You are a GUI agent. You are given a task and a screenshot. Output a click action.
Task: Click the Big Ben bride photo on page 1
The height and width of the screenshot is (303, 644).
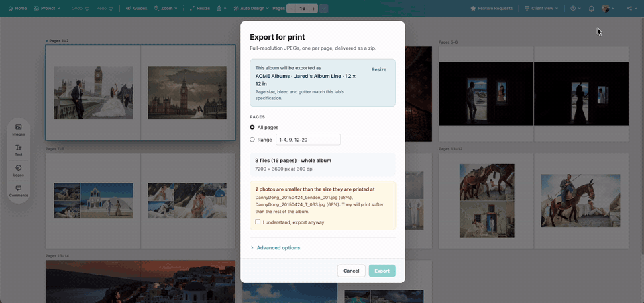tap(94, 93)
